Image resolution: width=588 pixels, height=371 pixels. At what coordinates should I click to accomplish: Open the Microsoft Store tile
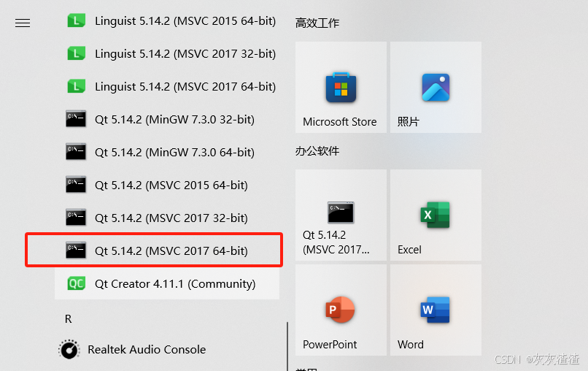click(x=341, y=87)
